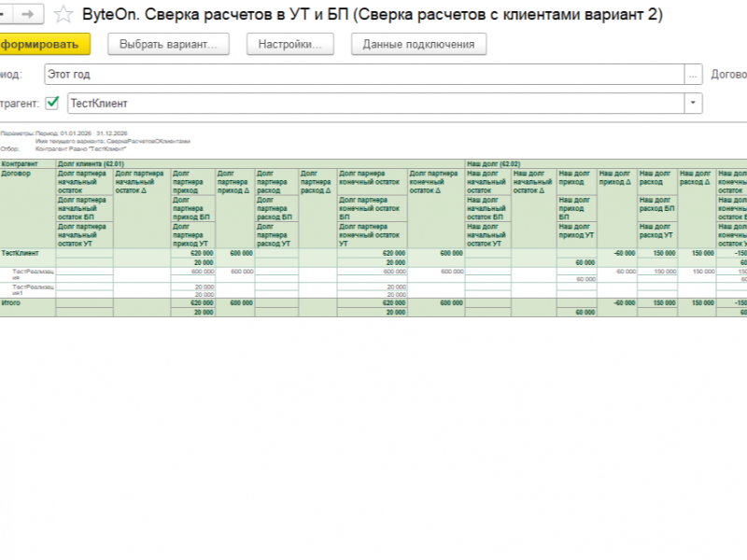Image resolution: width=747 pixels, height=560 pixels.
Task: Click the Данные подключения button
Action: click(x=418, y=44)
